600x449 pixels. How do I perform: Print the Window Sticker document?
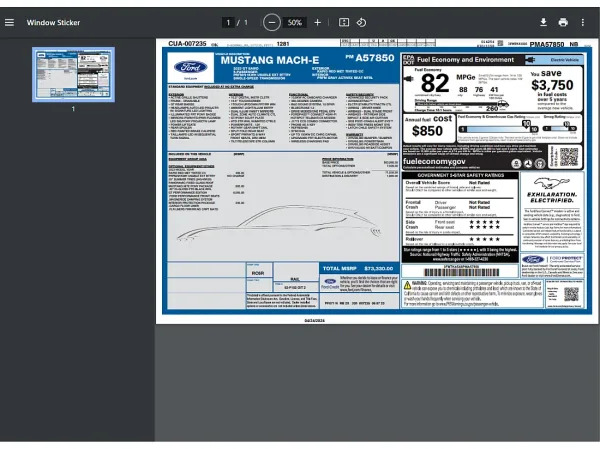pos(563,23)
